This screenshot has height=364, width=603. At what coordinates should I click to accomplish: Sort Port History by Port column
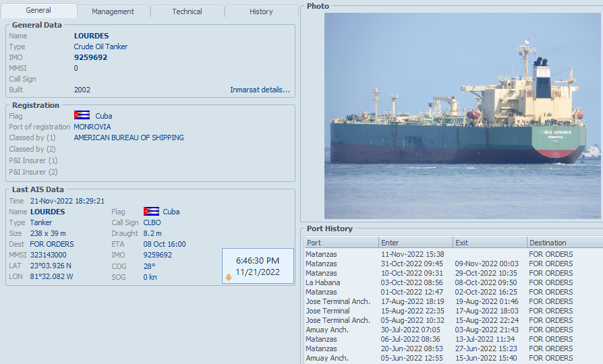click(x=341, y=243)
